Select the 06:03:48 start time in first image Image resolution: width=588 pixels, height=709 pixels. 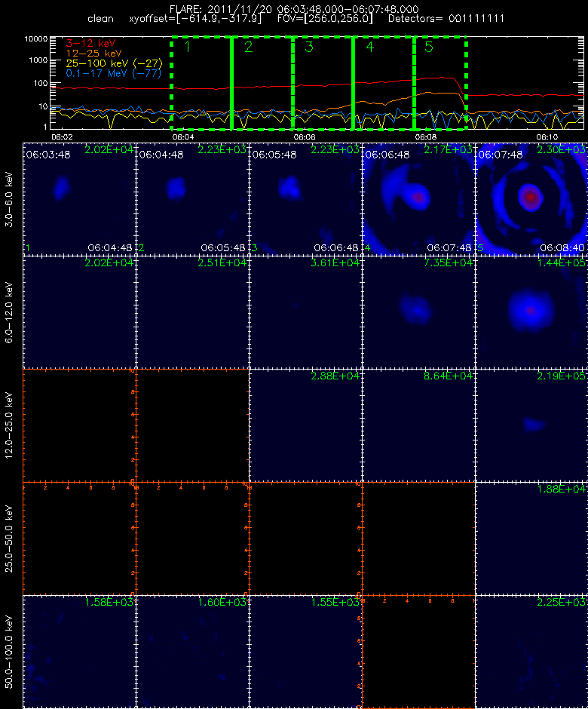point(48,155)
